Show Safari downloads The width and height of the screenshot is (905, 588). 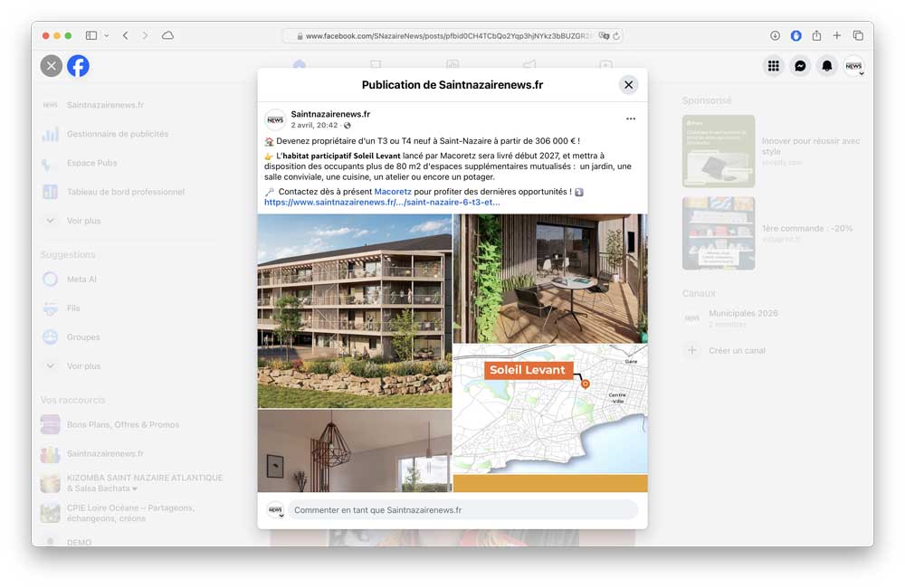[x=775, y=35]
